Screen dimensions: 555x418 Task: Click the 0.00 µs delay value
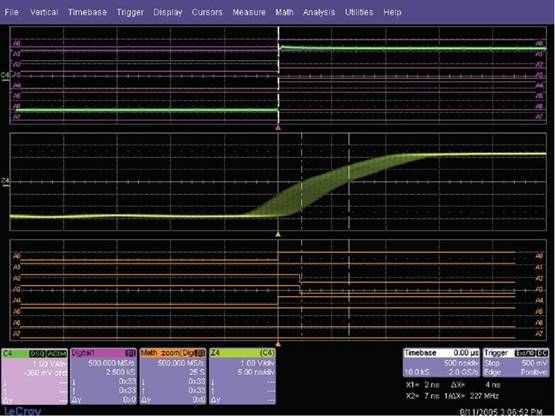(465, 353)
